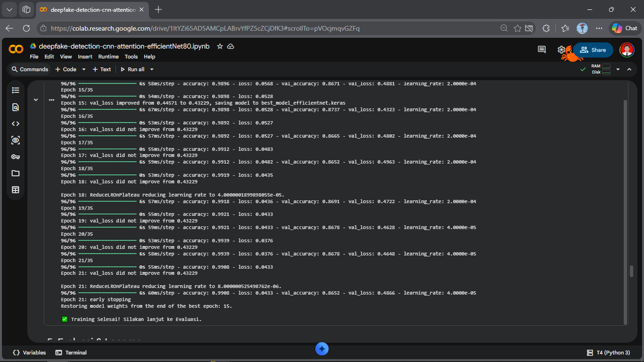Viewport: 644px width, 362px height.
Task: Open the Find and replace sidebar icon
Action: click(x=16, y=107)
